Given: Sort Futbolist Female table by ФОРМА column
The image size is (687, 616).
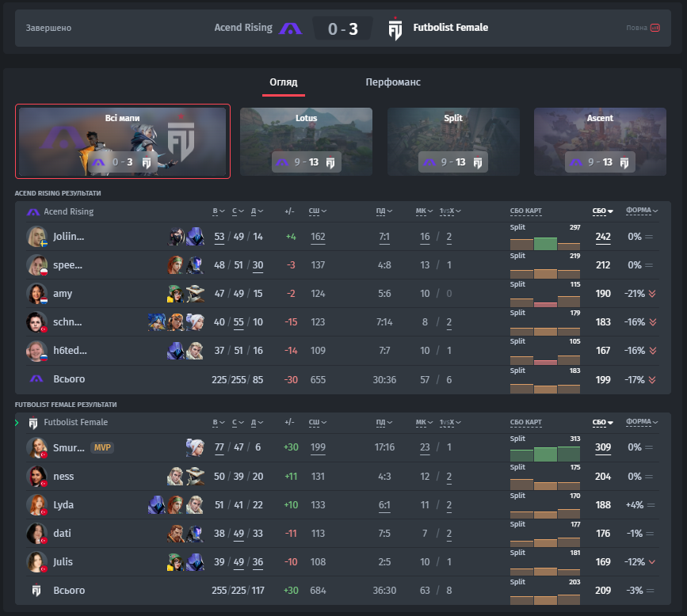Looking at the screenshot, I should pos(642,421).
